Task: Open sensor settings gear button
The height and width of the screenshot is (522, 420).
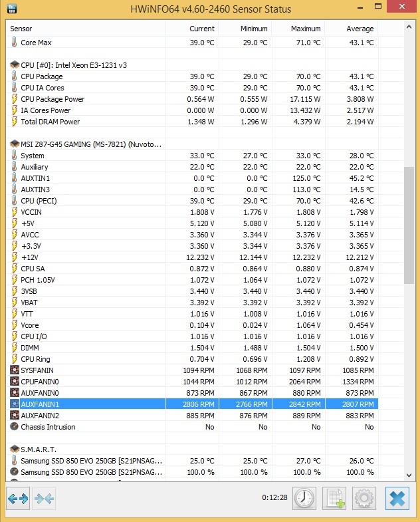Action: click(364, 498)
